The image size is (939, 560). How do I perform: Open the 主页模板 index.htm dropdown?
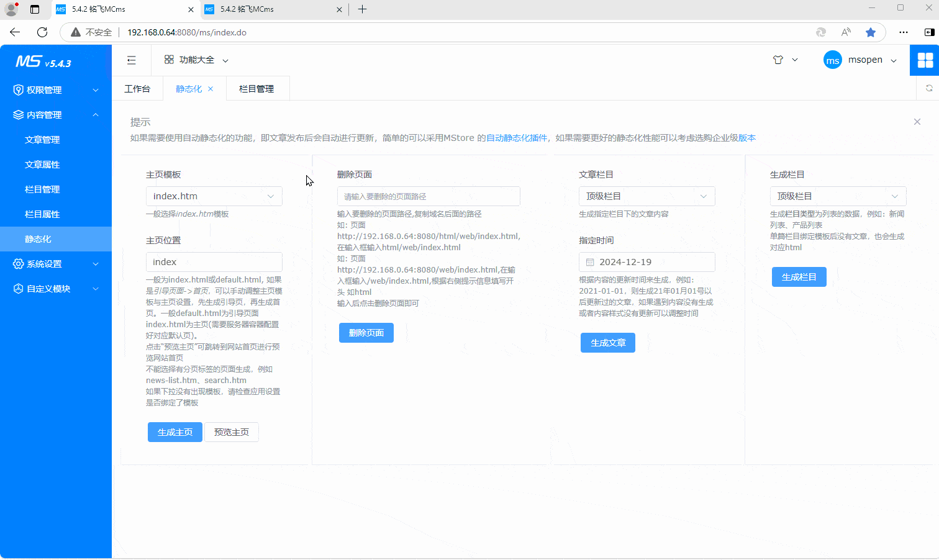click(214, 196)
